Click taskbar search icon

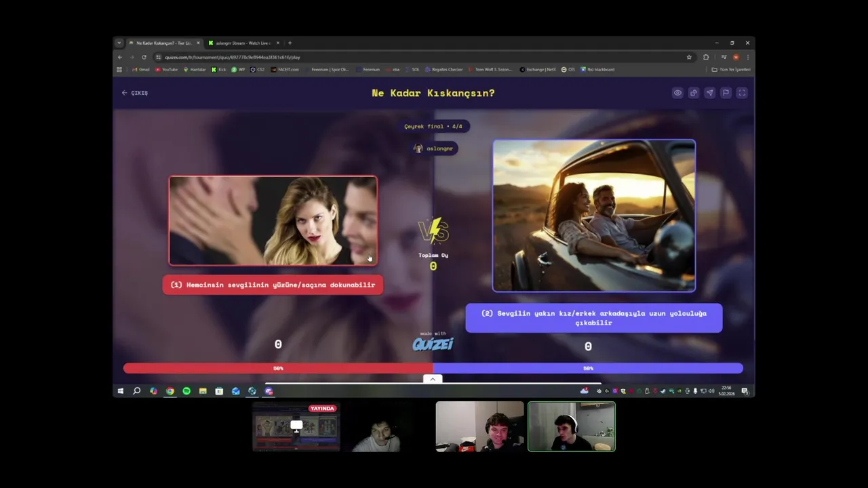point(136,391)
